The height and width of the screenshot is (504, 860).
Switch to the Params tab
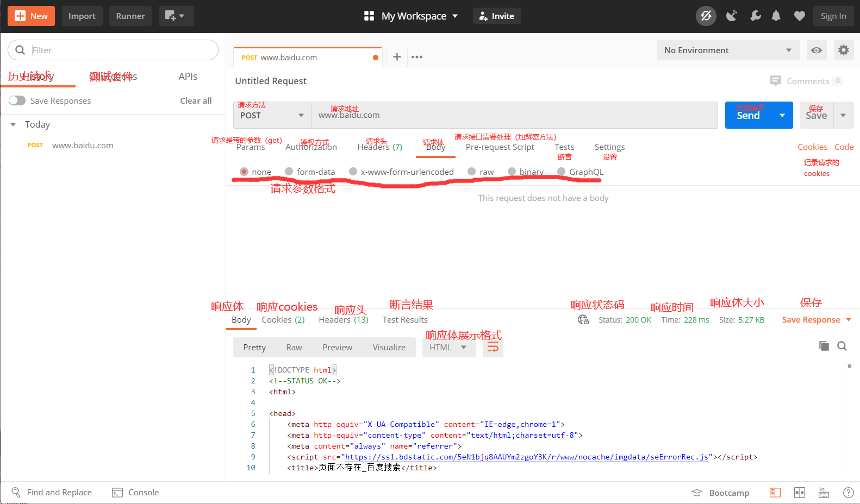click(x=251, y=147)
